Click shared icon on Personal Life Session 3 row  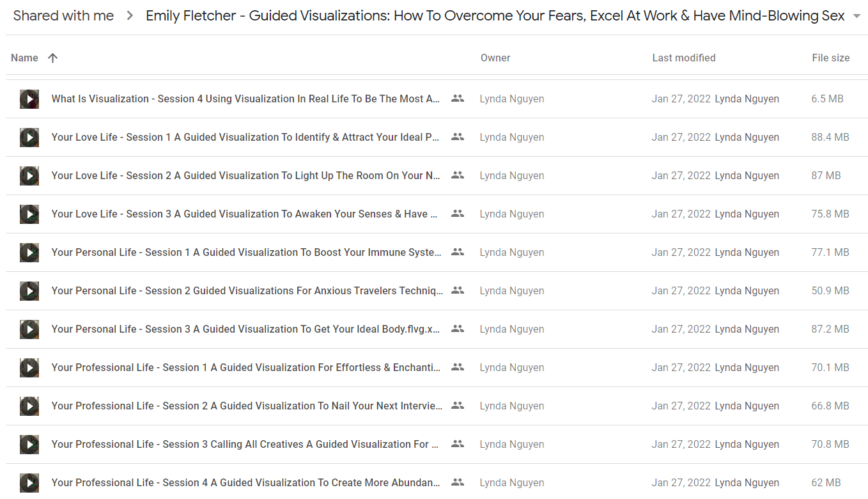(x=458, y=329)
